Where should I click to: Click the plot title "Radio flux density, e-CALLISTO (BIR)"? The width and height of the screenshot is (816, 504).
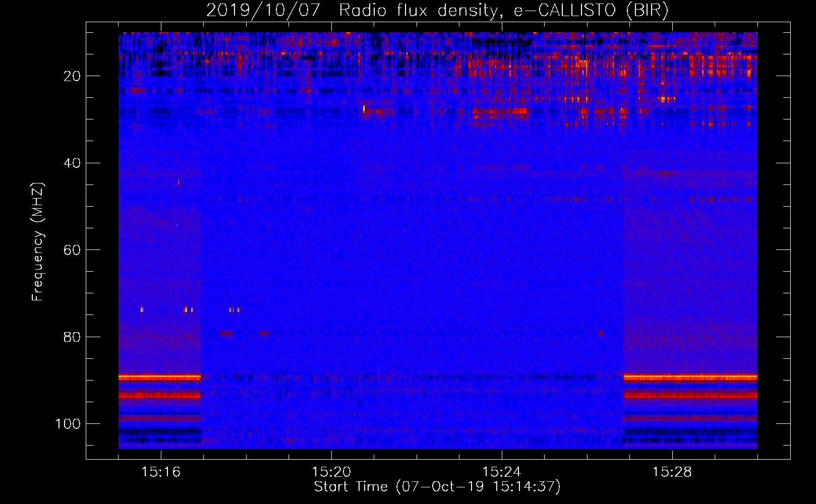coord(504,11)
